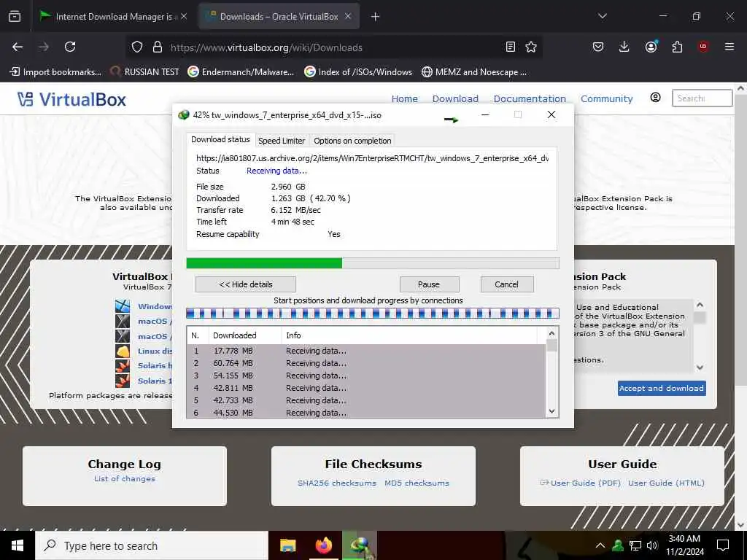Open User Guide (HTML) link

coord(666,483)
